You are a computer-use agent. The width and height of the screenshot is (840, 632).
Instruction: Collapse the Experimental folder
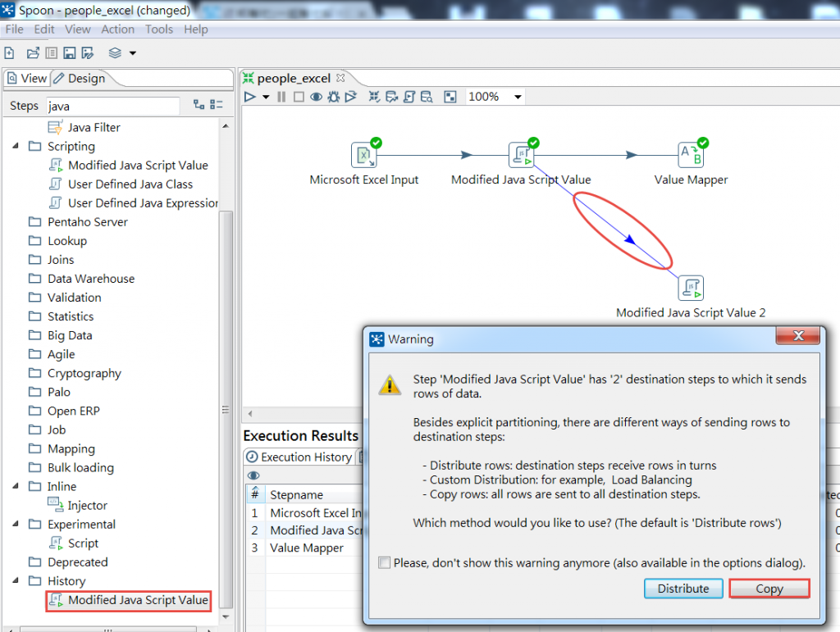pos(16,524)
